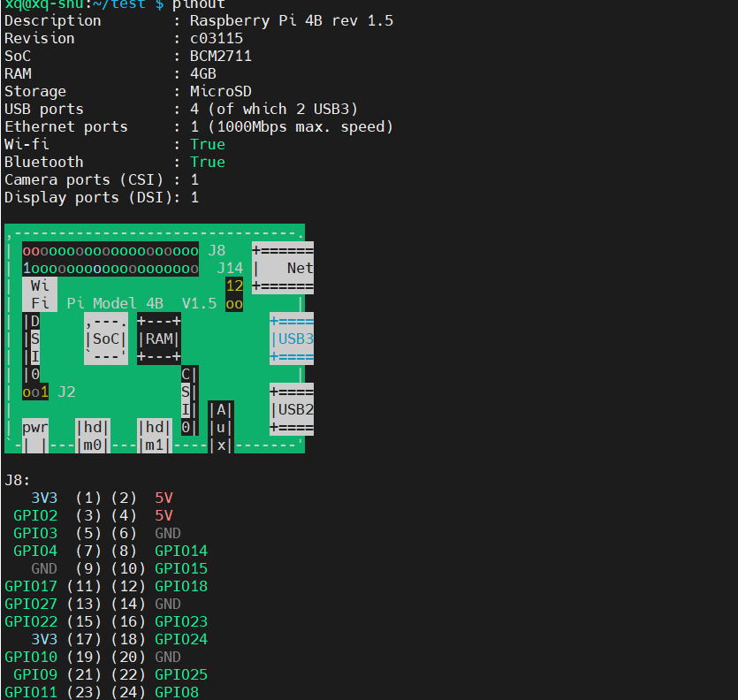Click the hd m1 HDMI port block

point(155,436)
